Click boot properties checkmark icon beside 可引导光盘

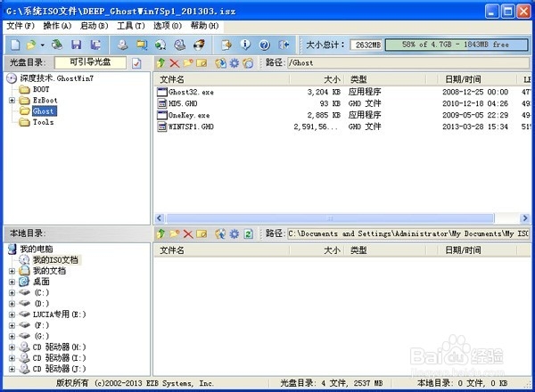coord(136,63)
